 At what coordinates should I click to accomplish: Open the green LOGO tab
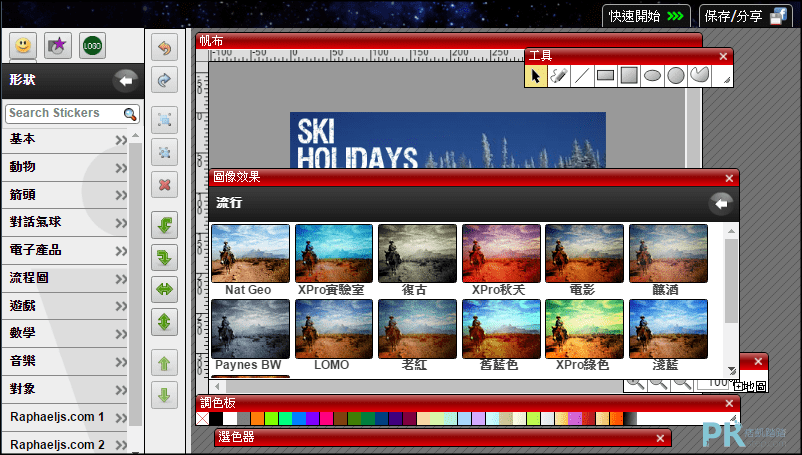point(93,46)
